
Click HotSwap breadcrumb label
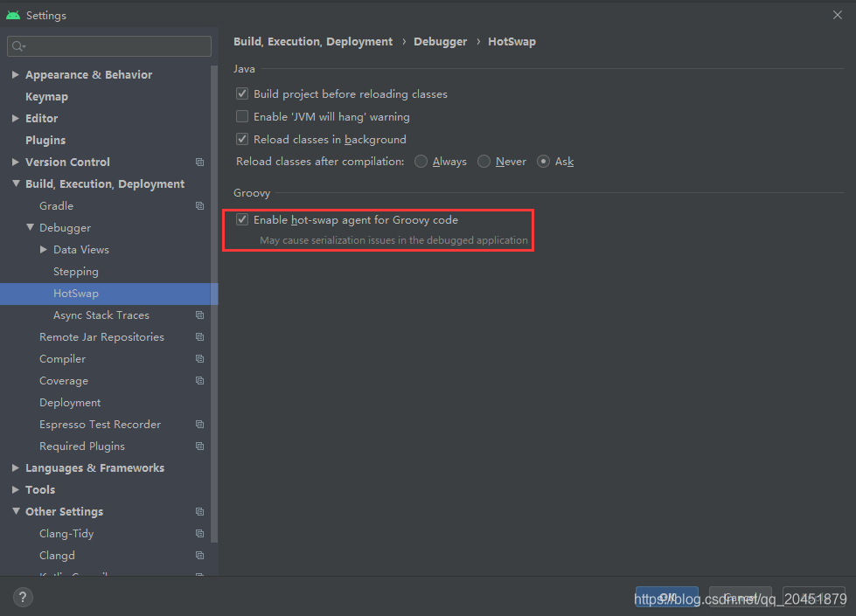point(512,41)
